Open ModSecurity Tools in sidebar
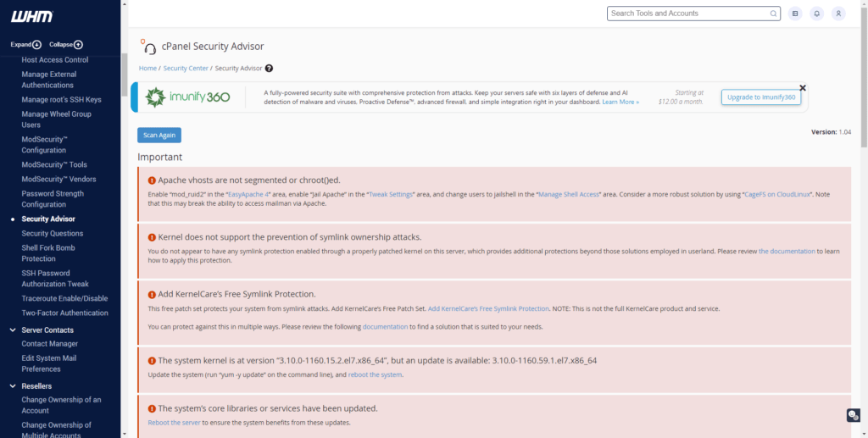868x438 pixels. tap(54, 165)
